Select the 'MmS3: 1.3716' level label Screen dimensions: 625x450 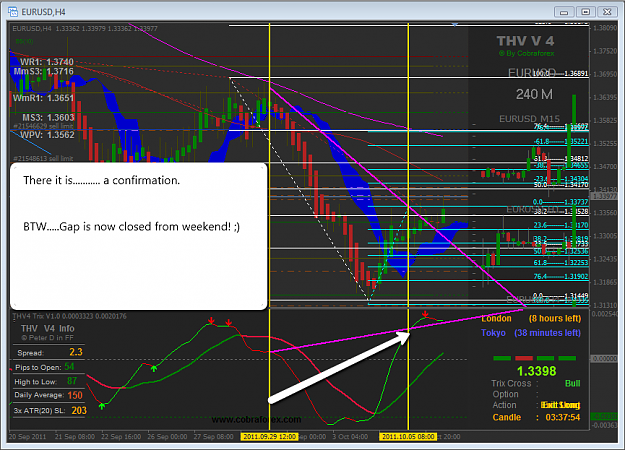[x=43, y=71]
